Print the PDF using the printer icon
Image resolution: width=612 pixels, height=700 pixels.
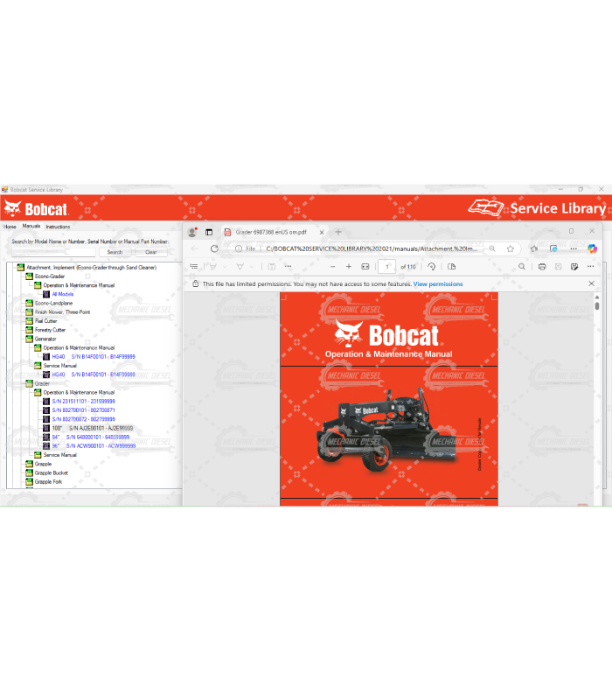542,267
